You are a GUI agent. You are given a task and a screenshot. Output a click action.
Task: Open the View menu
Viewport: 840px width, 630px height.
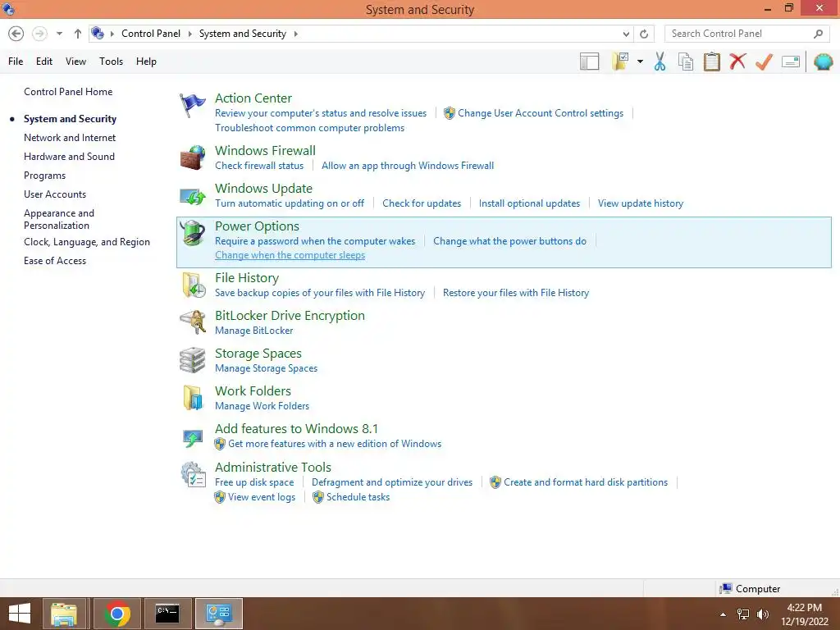pyautogui.click(x=75, y=61)
